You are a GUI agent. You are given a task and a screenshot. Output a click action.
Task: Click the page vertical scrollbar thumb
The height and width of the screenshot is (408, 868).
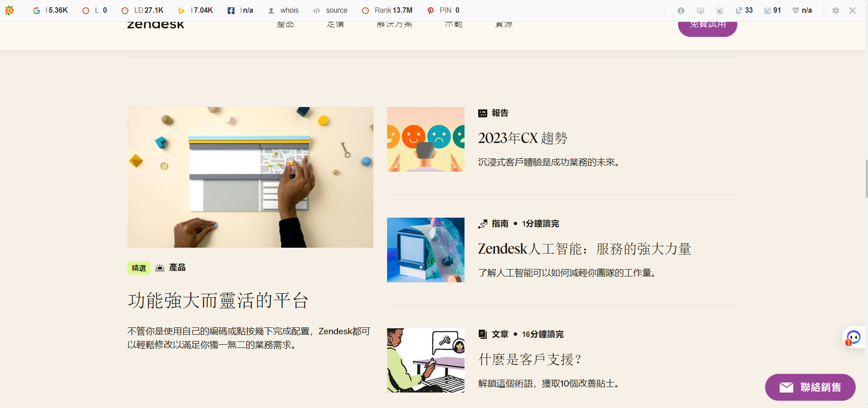866,178
